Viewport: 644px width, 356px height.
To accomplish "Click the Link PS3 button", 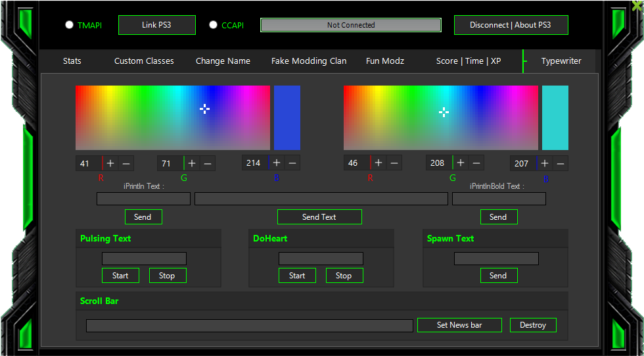I will [157, 25].
